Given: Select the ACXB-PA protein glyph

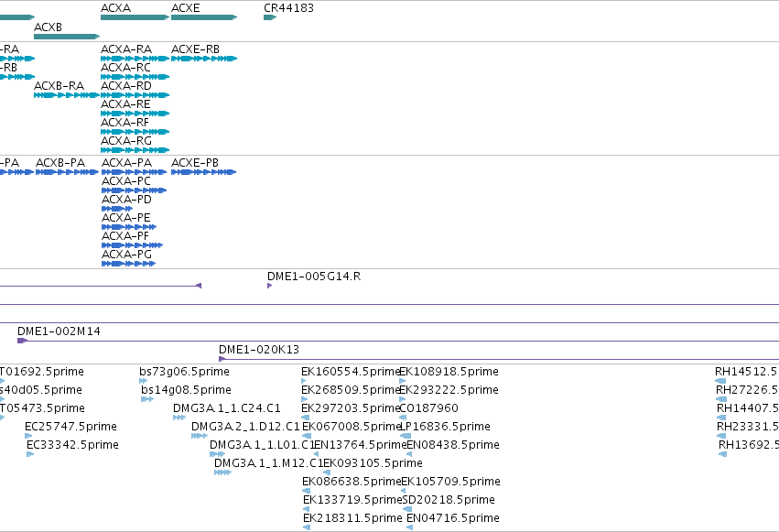Looking at the screenshot, I should click(x=67, y=172).
